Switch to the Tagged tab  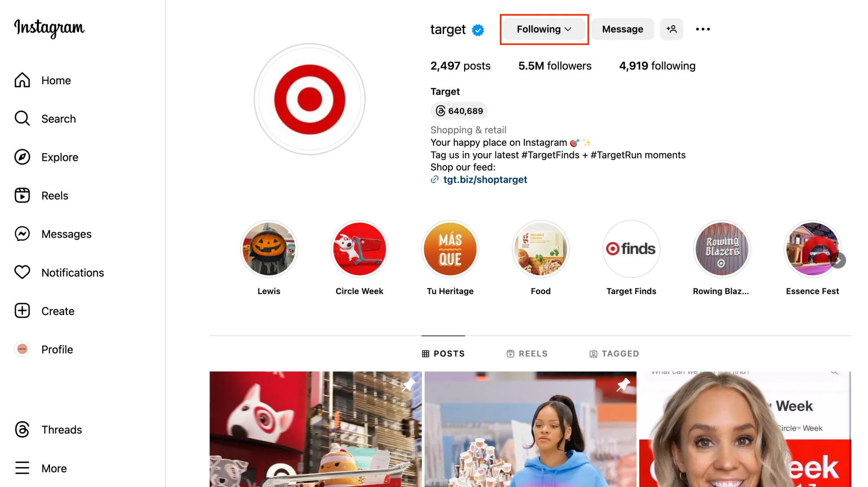(x=614, y=354)
